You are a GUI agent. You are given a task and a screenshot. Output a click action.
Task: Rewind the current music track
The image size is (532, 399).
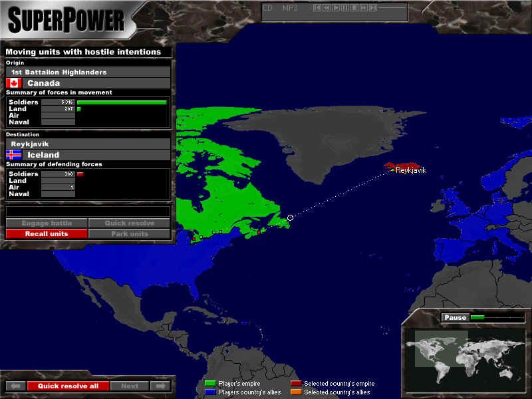coord(327,8)
